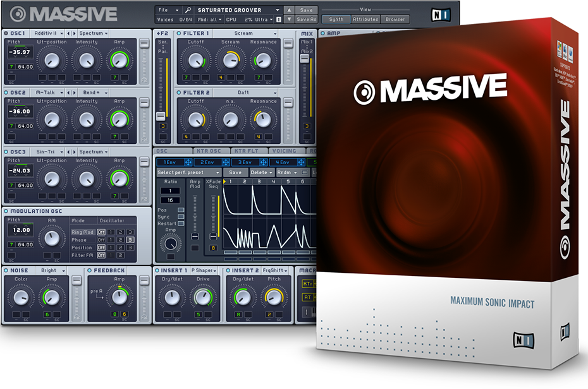Toggle the Filter 1 power button
This screenshot has width=588, height=389.
[x=178, y=33]
